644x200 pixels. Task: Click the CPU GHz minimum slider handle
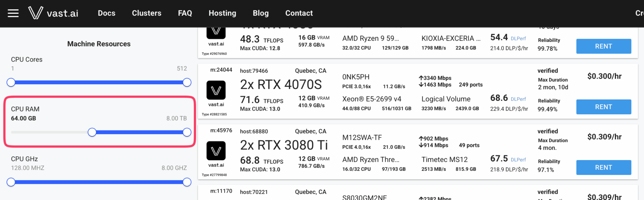click(x=11, y=182)
